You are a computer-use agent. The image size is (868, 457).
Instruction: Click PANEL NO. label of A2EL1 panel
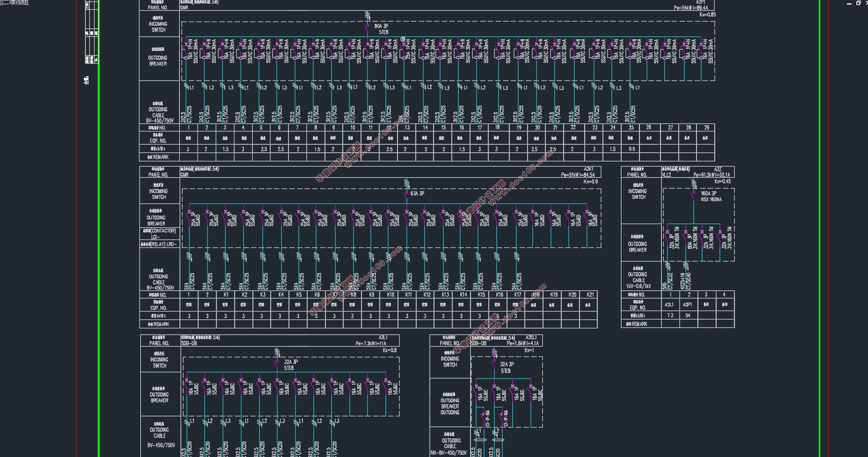tap(450, 343)
